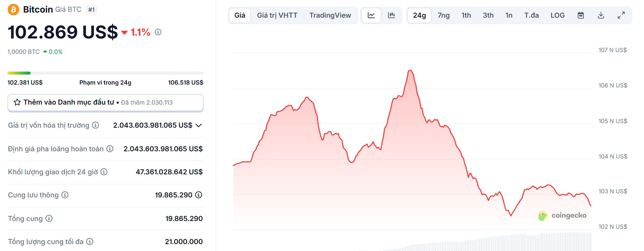The height and width of the screenshot is (251, 644).
Task: Expand chart to fullscreen icon
Action: pos(621,15)
